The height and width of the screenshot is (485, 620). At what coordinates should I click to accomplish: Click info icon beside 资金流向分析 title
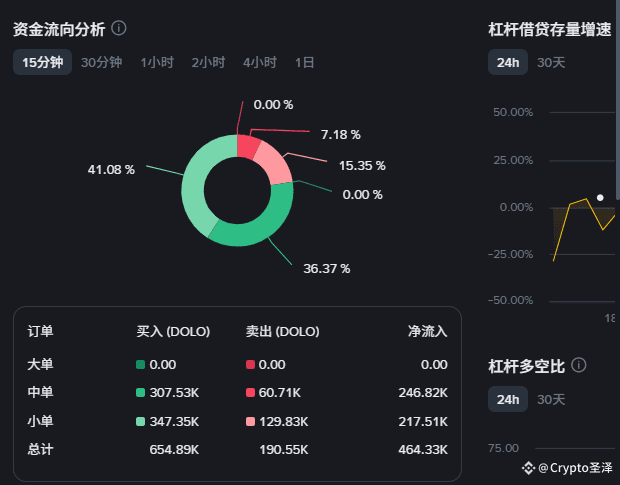tap(119, 28)
